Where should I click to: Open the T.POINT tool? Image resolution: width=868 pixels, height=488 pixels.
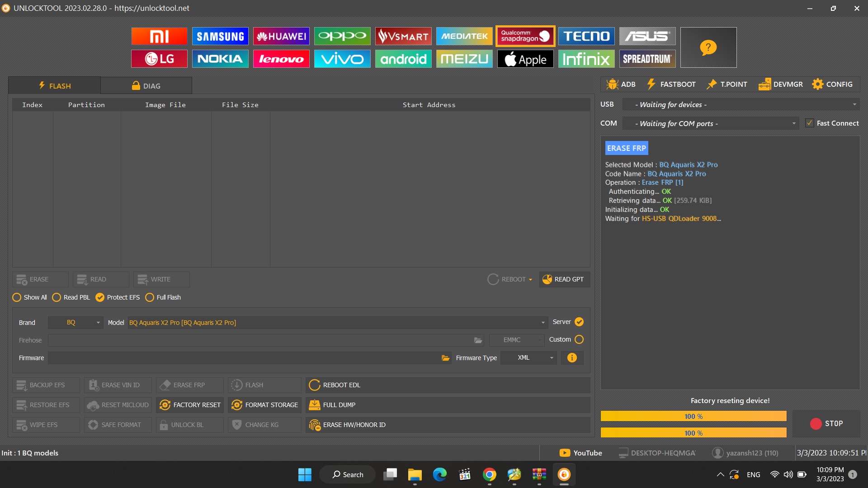point(727,84)
